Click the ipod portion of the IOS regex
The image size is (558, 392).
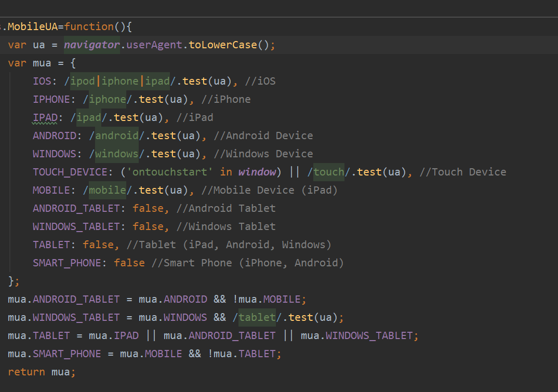click(83, 81)
